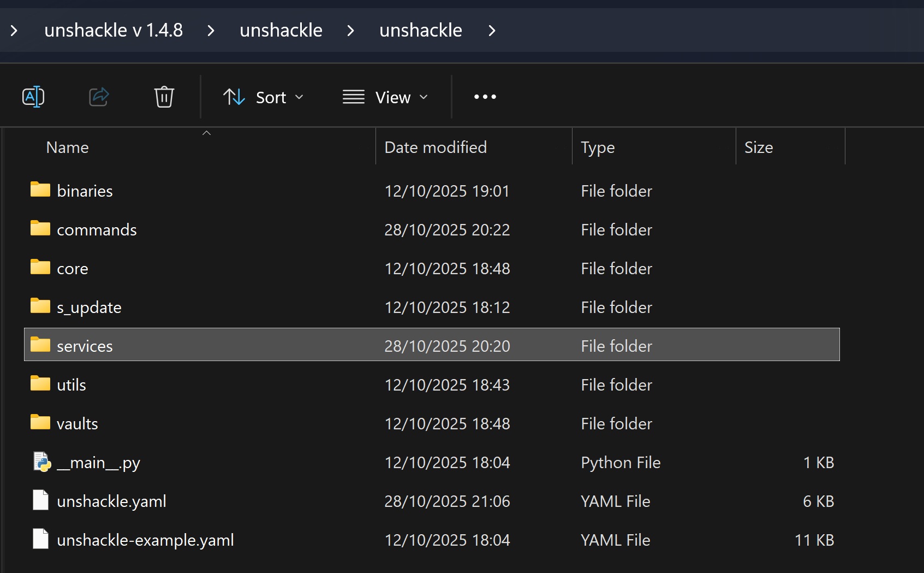Click the Share icon in toolbar
This screenshot has width=924, height=573.
99,97
